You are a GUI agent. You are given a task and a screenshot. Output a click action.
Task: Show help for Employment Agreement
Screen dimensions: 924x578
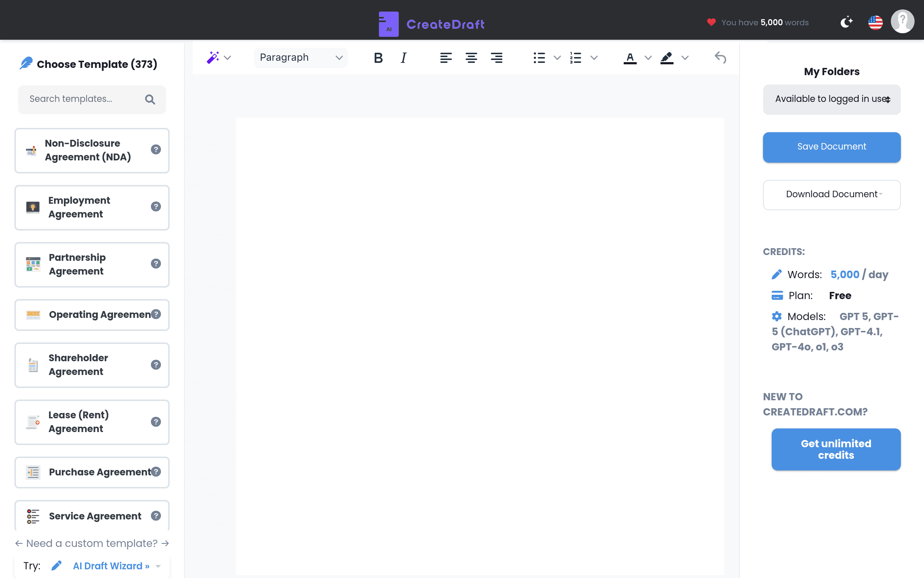(156, 206)
